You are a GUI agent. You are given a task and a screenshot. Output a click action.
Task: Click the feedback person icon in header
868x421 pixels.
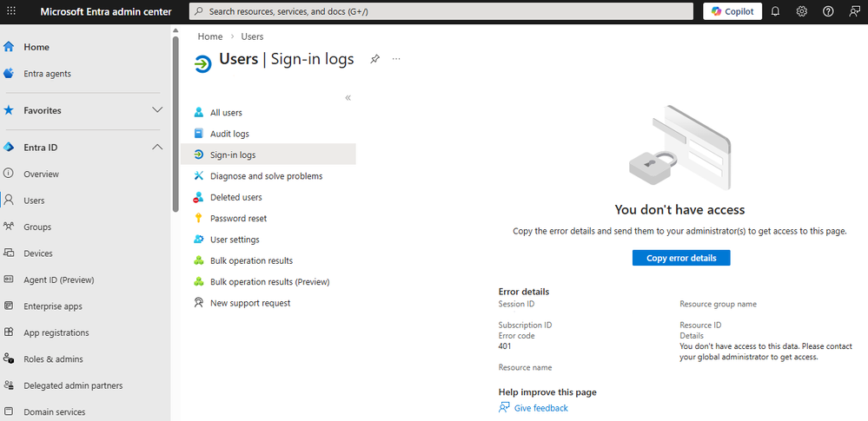click(x=854, y=11)
